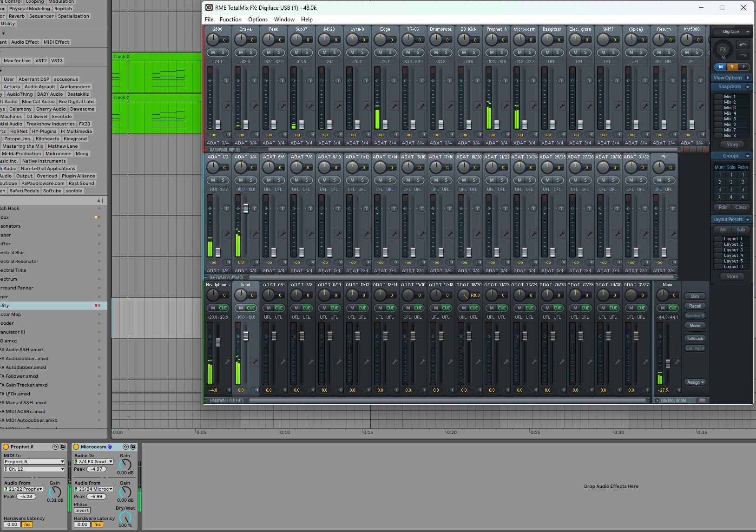Toggle CUE on Main output

point(672,308)
